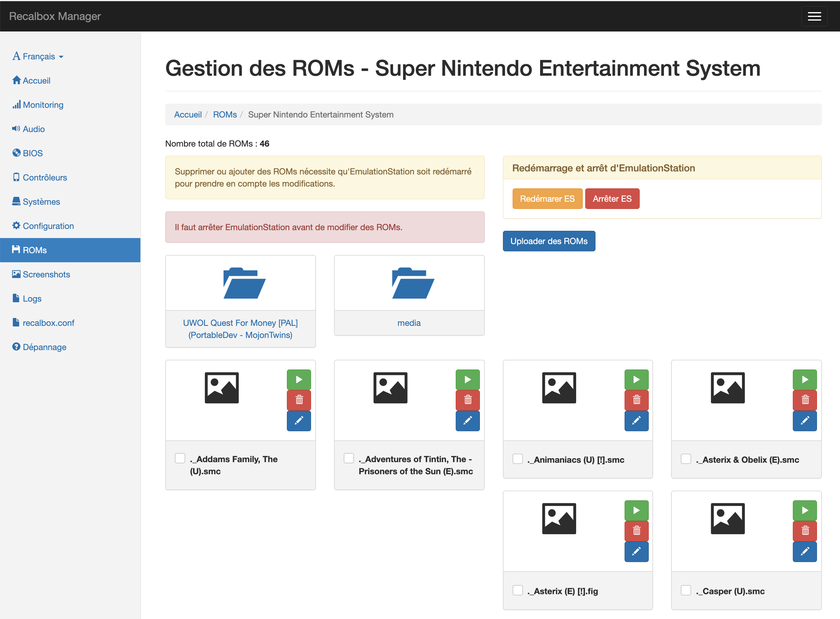Edit Adventures of Tintin ROM with pencil icon
Viewport: 840px width, 619px height.
(468, 421)
